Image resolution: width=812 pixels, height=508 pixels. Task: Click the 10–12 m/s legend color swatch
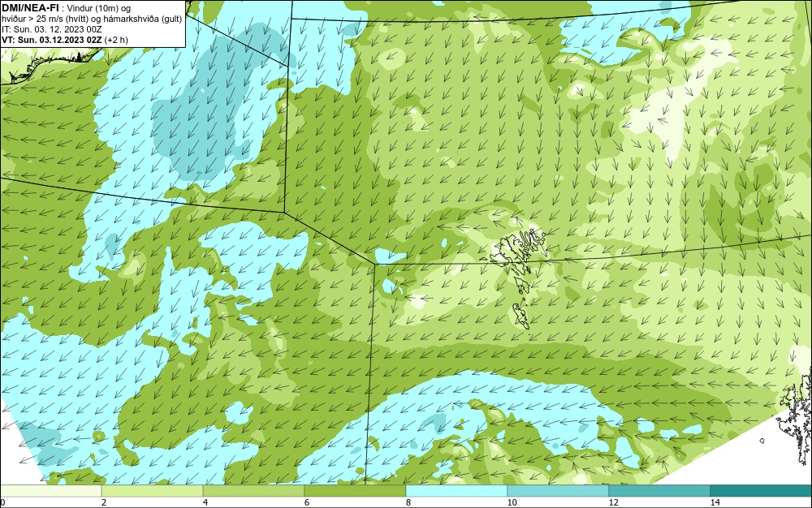click(x=559, y=490)
